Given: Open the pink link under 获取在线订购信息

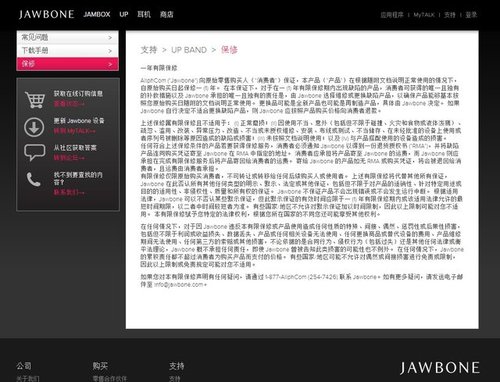Looking at the screenshot, I should pyautogui.click(x=69, y=104).
